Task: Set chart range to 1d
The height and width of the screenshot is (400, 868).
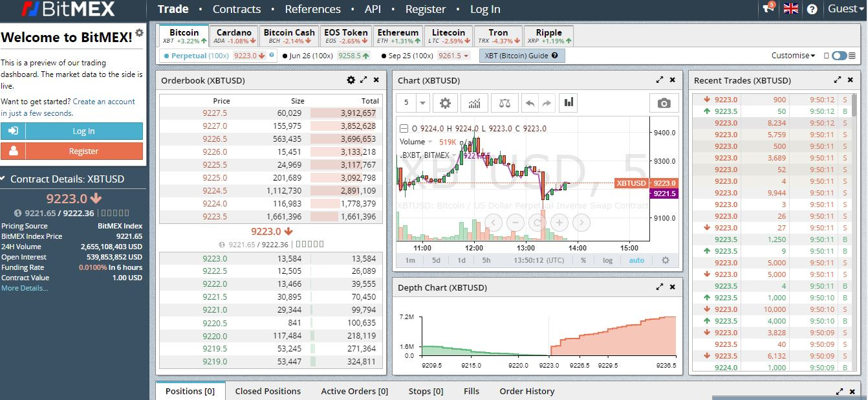Action: [461, 260]
